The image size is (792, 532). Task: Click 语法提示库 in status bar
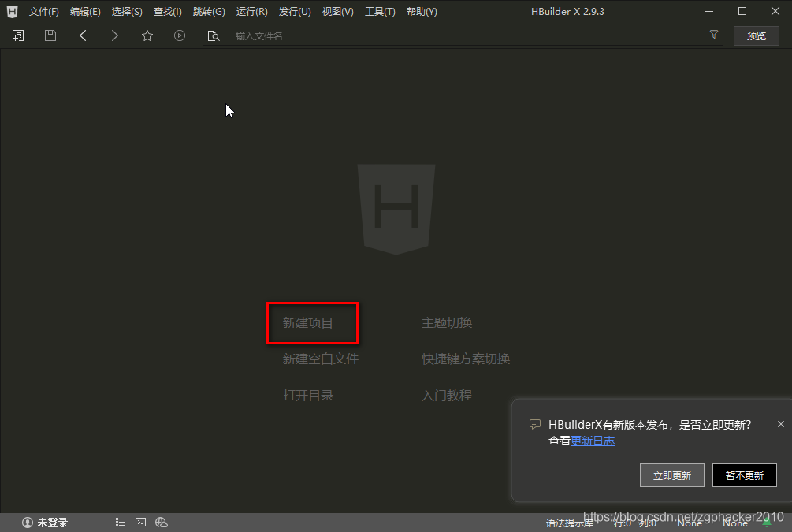(x=569, y=523)
